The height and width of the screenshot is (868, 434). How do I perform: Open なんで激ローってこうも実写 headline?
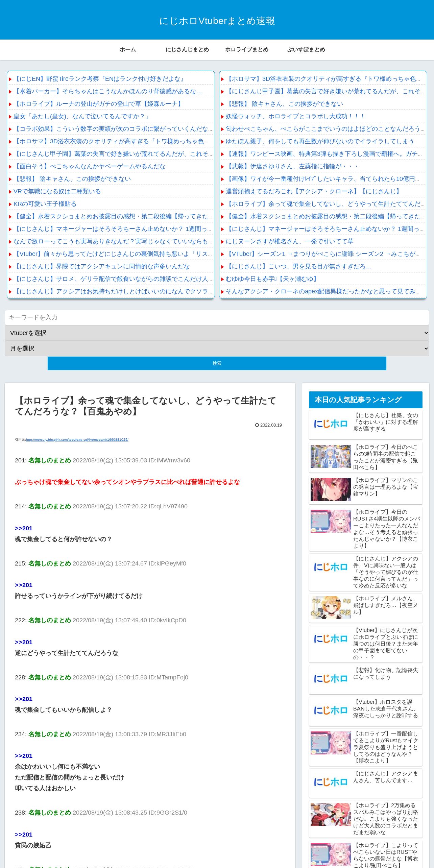113,241
